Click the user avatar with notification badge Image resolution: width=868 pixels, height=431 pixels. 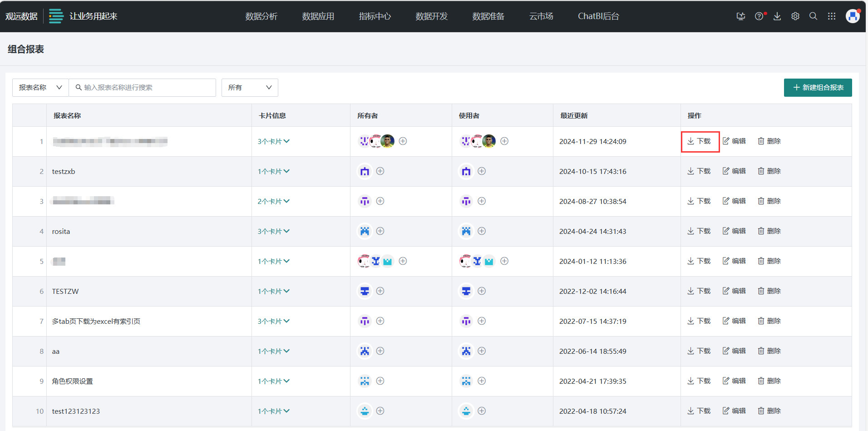click(853, 16)
